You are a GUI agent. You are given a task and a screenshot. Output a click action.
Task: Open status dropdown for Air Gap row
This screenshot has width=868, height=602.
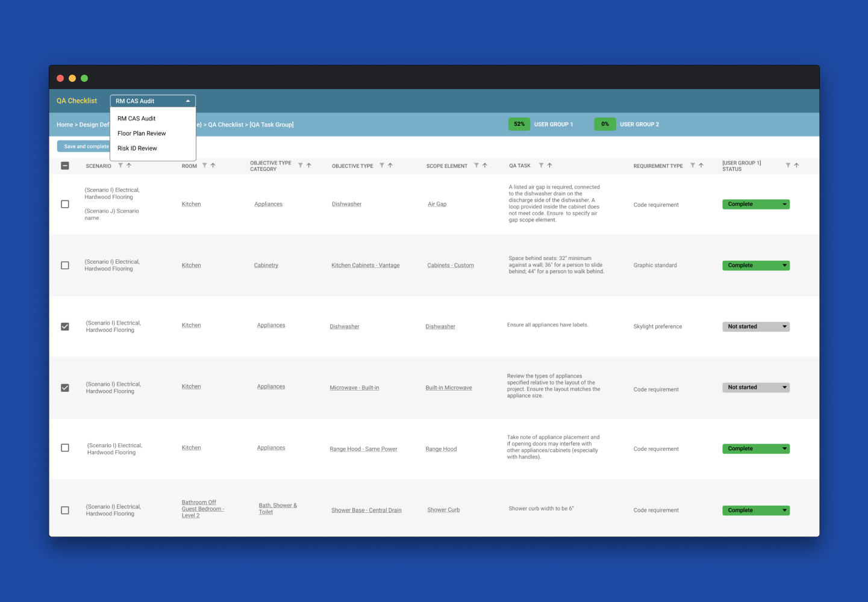coord(756,204)
